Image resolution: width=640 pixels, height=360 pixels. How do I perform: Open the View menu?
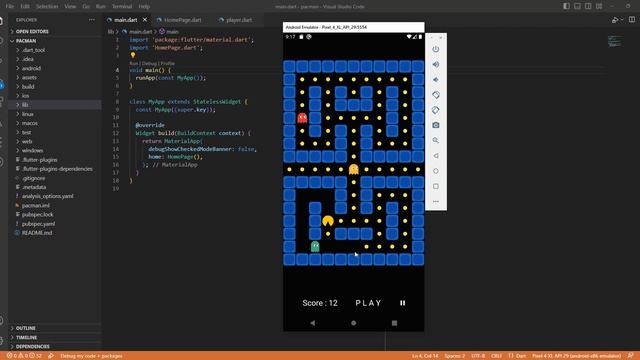coord(70,7)
